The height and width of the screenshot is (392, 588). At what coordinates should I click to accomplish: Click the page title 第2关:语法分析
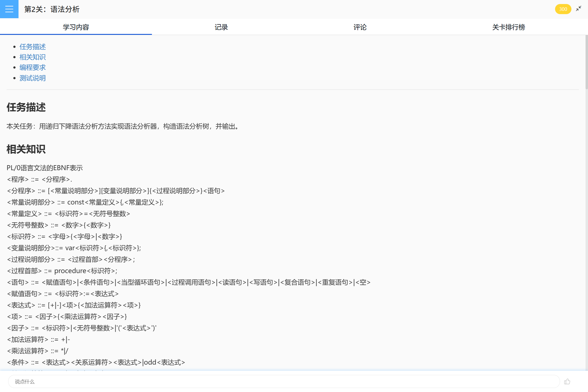[x=52, y=9]
